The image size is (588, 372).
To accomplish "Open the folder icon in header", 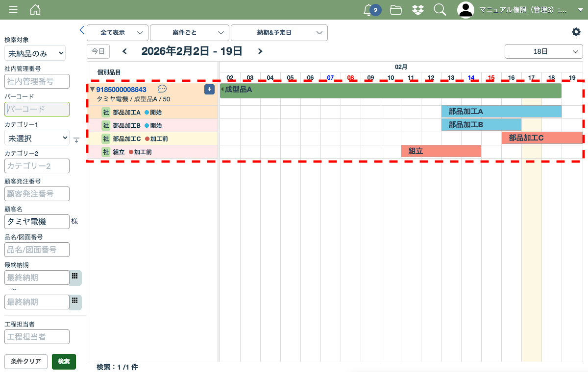I will point(396,10).
